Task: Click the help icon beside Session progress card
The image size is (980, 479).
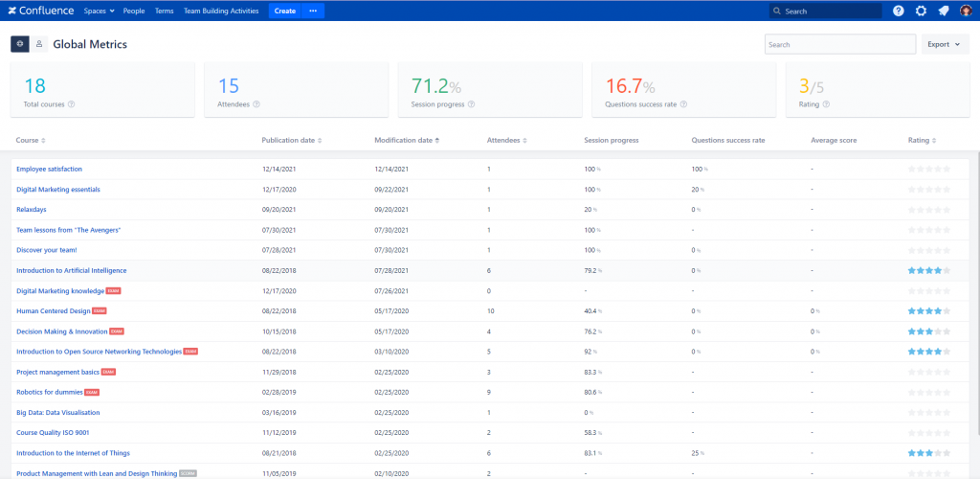Action: click(471, 104)
